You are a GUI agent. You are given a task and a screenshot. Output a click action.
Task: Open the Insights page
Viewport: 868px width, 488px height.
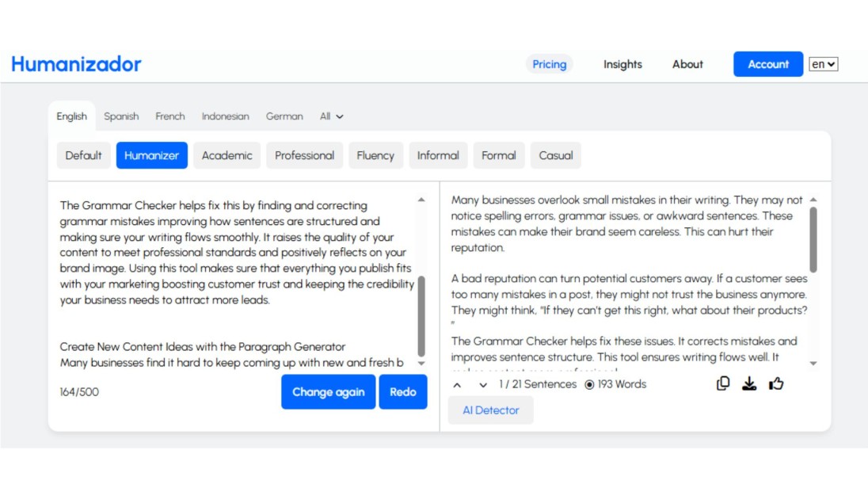click(622, 64)
